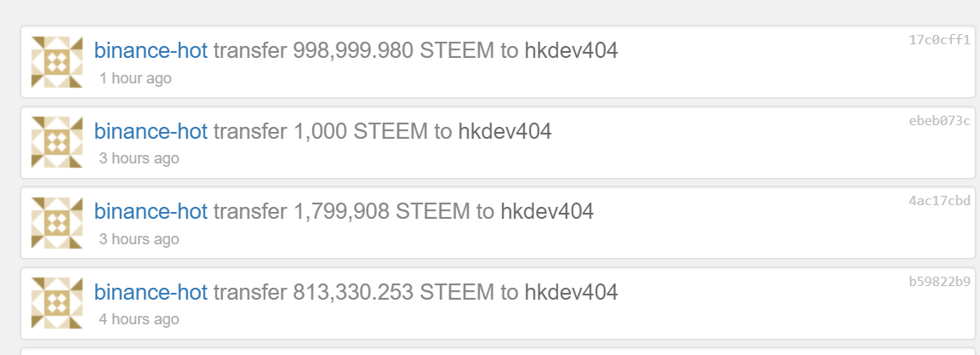This screenshot has width=980, height=355.
Task: Open transaction hash 17c0cff1
Action: (939, 40)
